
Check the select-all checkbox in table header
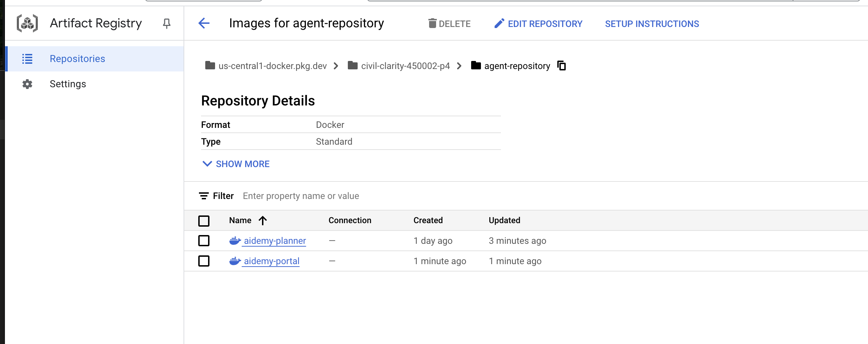click(x=204, y=220)
